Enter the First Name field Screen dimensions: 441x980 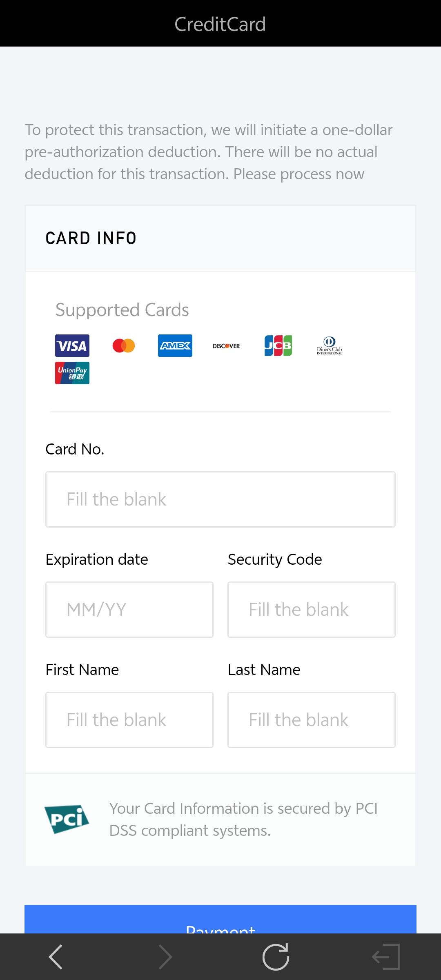(x=129, y=720)
